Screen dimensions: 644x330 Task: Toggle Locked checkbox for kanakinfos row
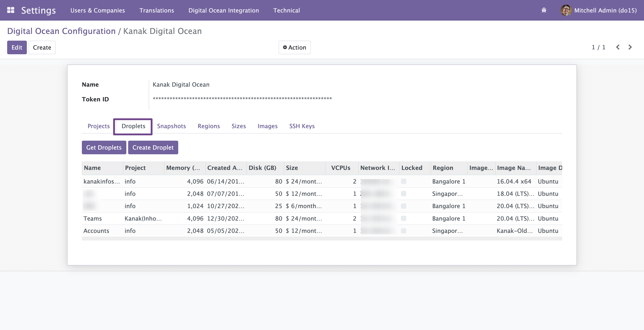(403, 181)
